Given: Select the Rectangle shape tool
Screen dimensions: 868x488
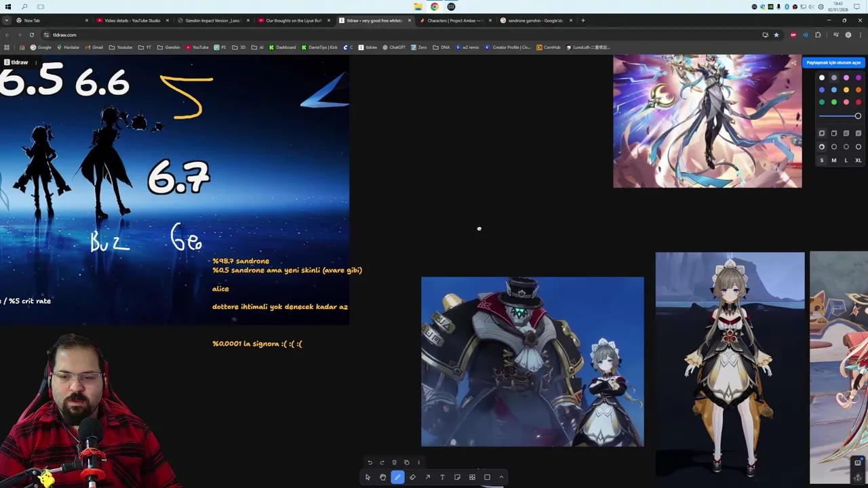Looking at the screenshot, I should pyautogui.click(x=487, y=477).
